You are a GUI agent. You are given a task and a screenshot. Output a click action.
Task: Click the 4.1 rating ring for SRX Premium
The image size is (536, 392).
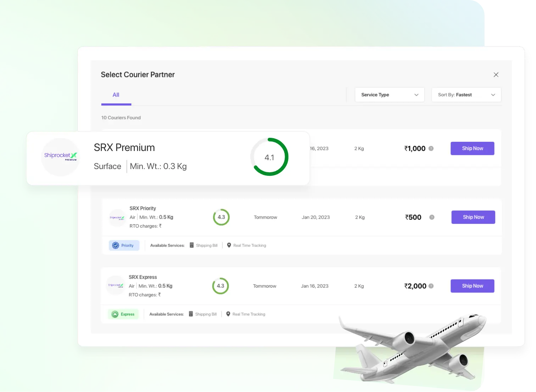(x=269, y=157)
